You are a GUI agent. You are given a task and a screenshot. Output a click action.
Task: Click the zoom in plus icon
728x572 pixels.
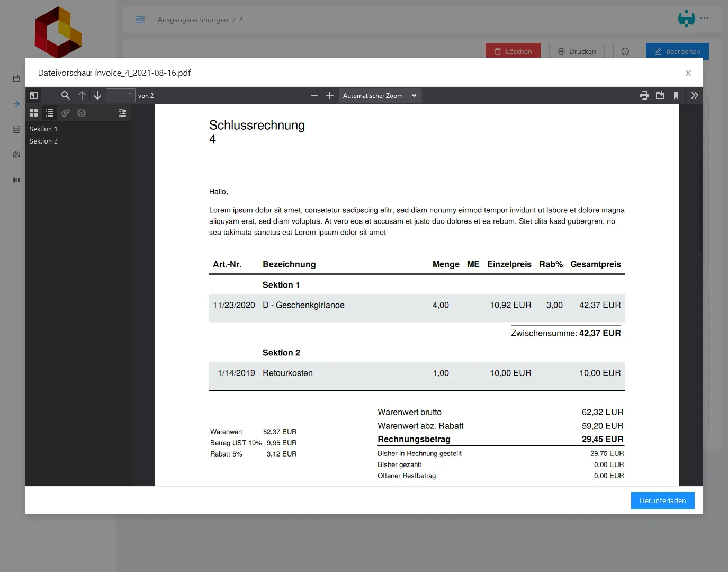point(330,95)
